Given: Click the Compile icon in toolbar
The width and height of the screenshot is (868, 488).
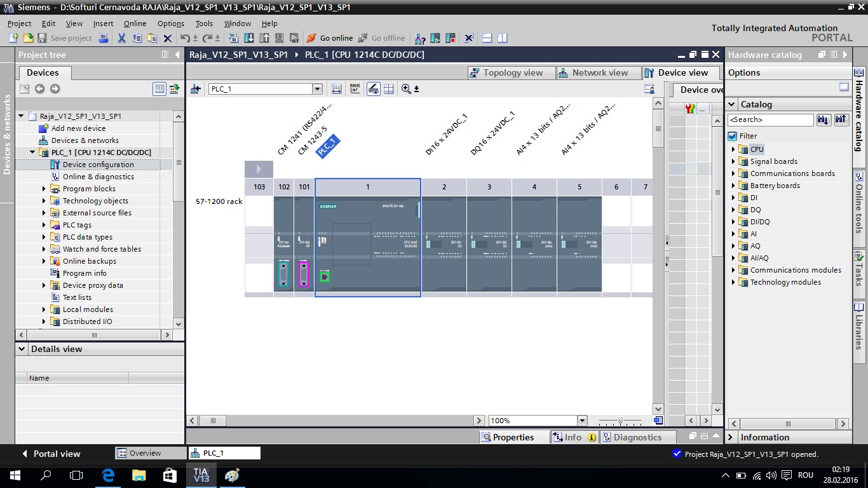Looking at the screenshot, I should [x=233, y=38].
